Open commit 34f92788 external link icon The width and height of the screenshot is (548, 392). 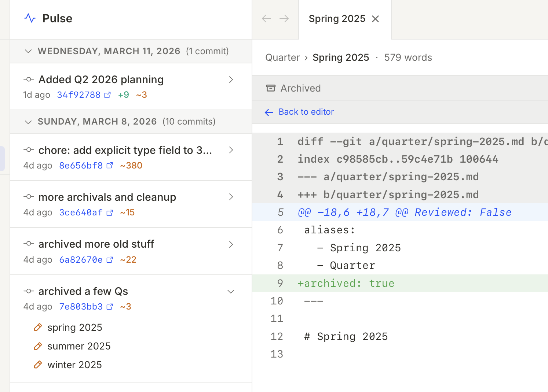point(107,95)
